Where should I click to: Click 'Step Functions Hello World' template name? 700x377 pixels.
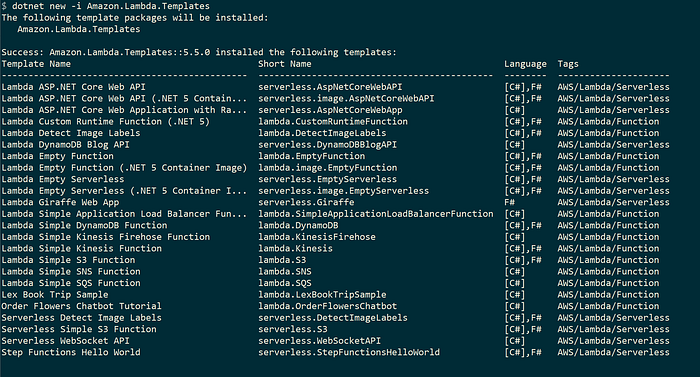(71, 352)
